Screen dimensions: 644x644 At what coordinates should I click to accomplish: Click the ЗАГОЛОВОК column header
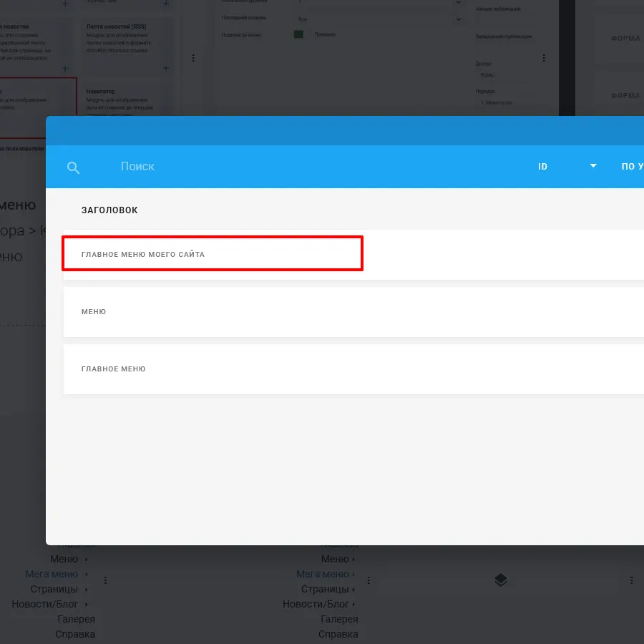(109, 210)
